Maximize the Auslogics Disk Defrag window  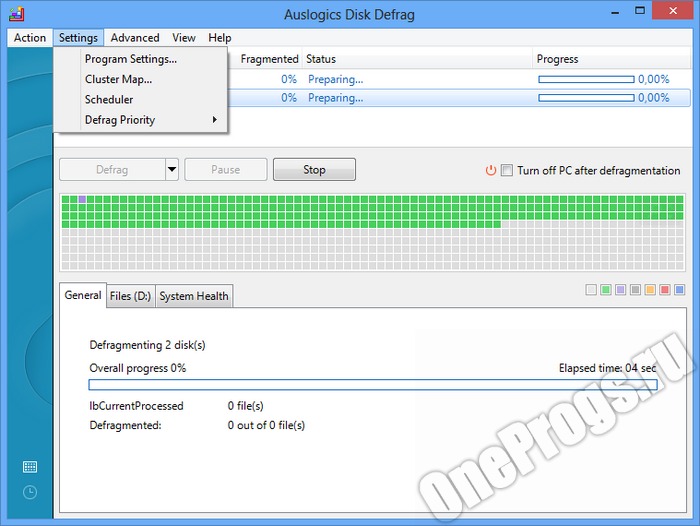(640, 11)
